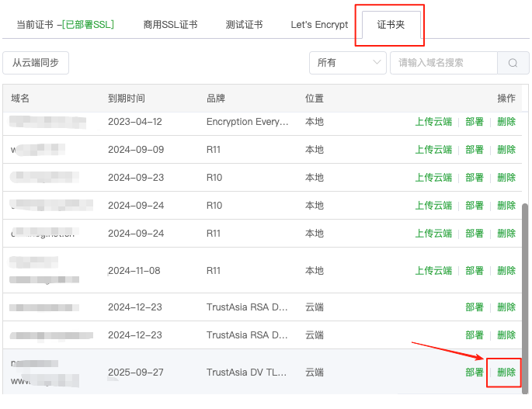Open the 所有 filter dropdown
This screenshot has height=409, width=532.
(347, 63)
